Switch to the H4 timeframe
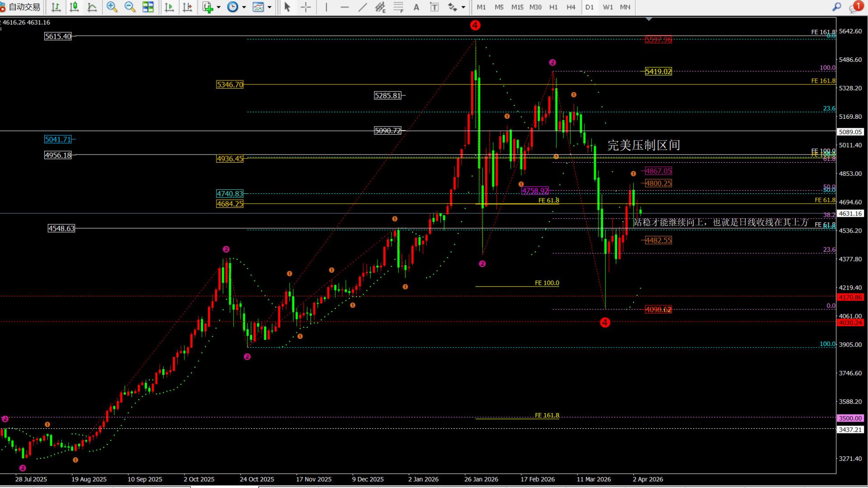This screenshot has height=488, width=868. click(x=571, y=7)
